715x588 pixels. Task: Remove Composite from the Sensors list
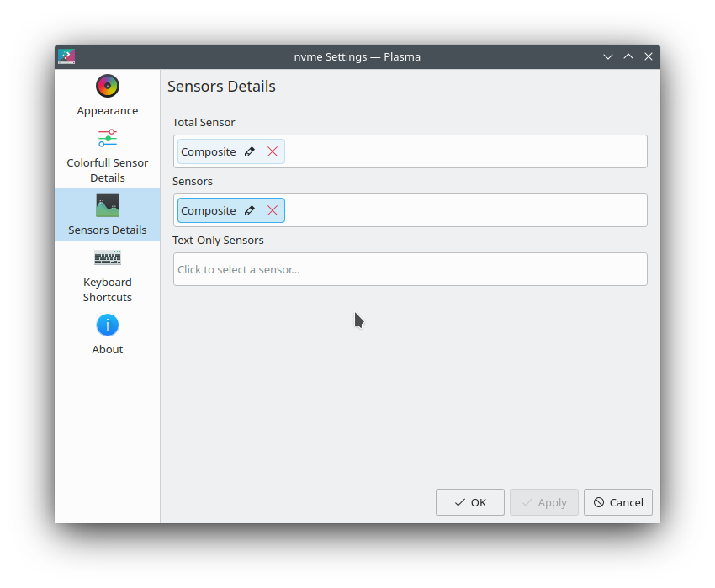(x=273, y=211)
